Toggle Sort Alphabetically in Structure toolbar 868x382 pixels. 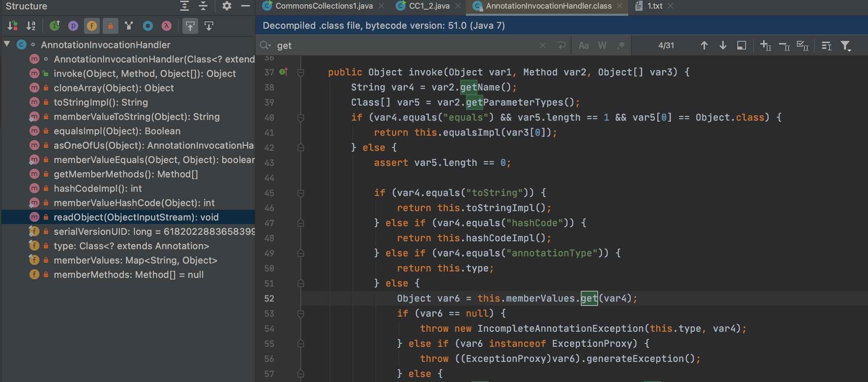pos(31,26)
